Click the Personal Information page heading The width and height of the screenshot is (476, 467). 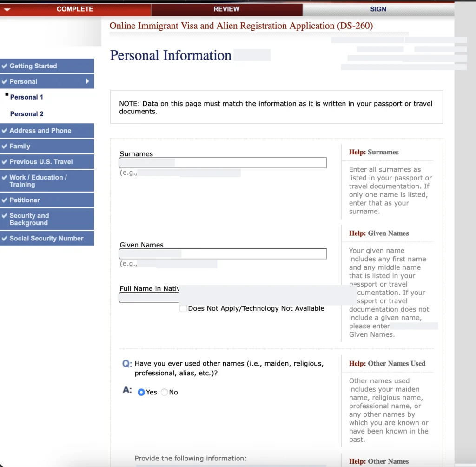171,55
